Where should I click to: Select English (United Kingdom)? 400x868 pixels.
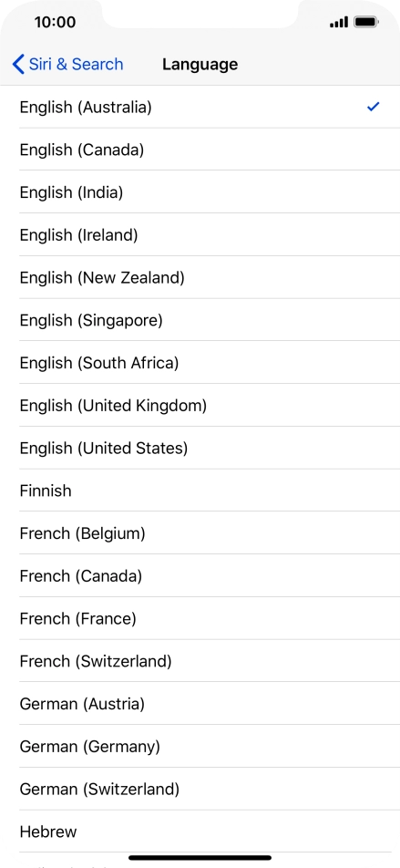[200, 405]
